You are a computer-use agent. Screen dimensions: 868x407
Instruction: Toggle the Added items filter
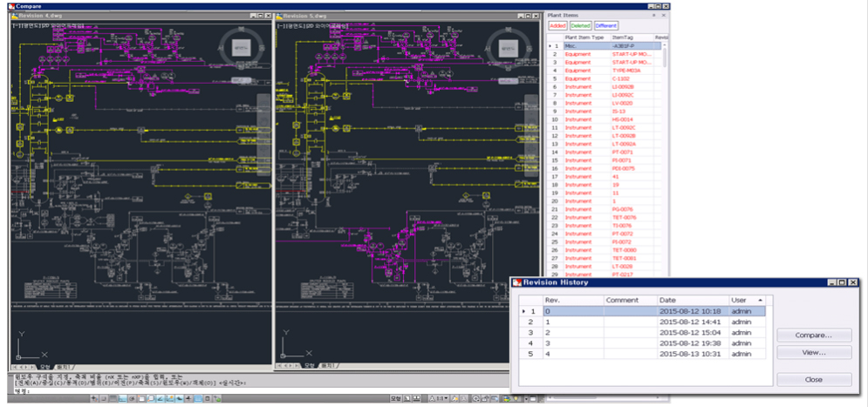(x=557, y=26)
